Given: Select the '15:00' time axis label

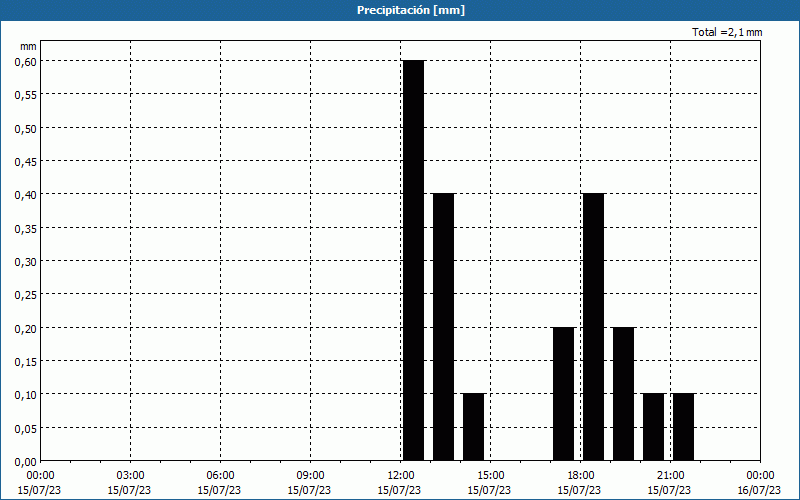Looking at the screenshot, I should coord(490,476).
